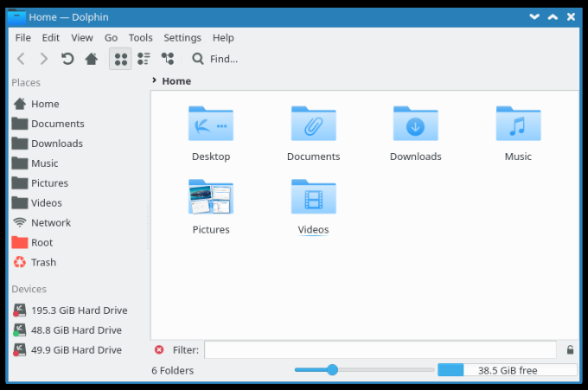Go to home via toolbar house icon
The image size is (588, 390).
pyautogui.click(x=91, y=59)
